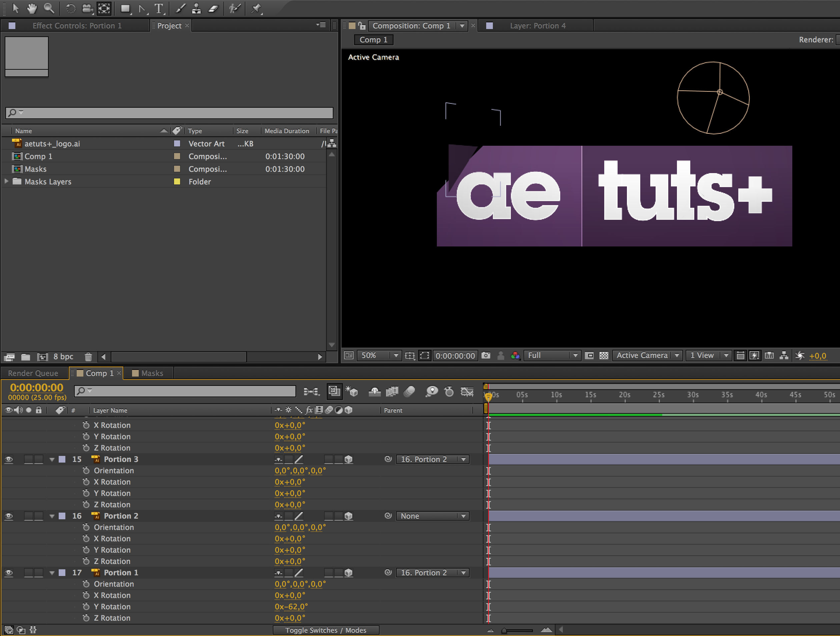The height and width of the screenshot is (636, 840).
Task: Select the Roto Brush tool
Action: 235,8
